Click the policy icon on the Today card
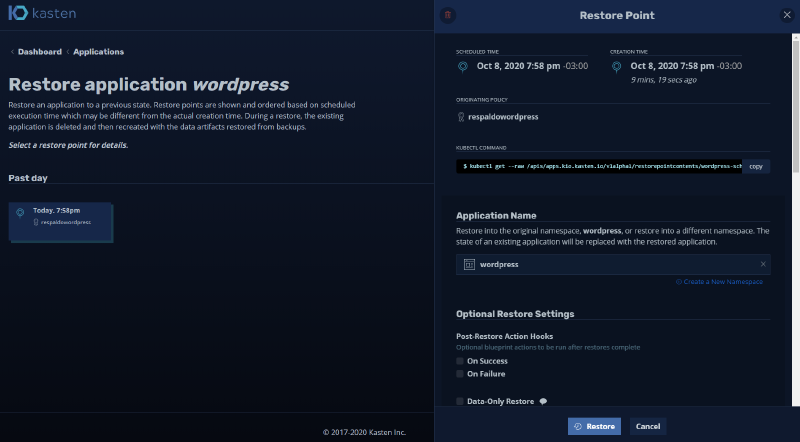 click(36, 222)
